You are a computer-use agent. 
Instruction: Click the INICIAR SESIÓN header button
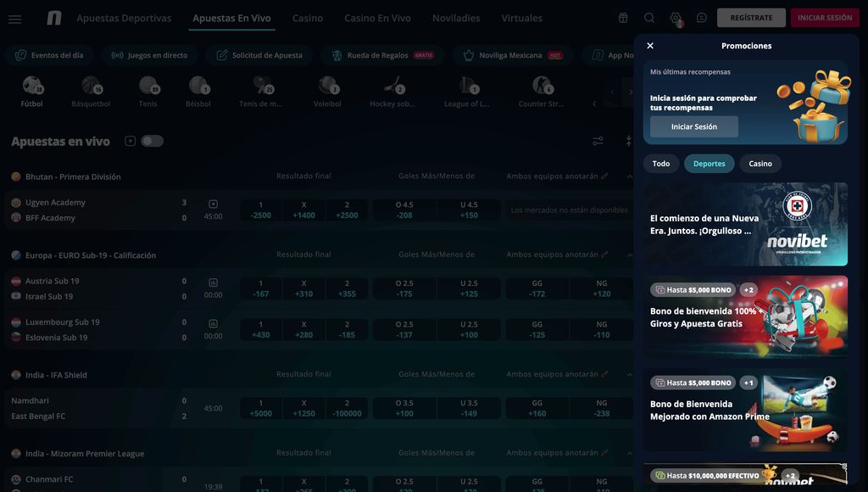pos(825,18)
